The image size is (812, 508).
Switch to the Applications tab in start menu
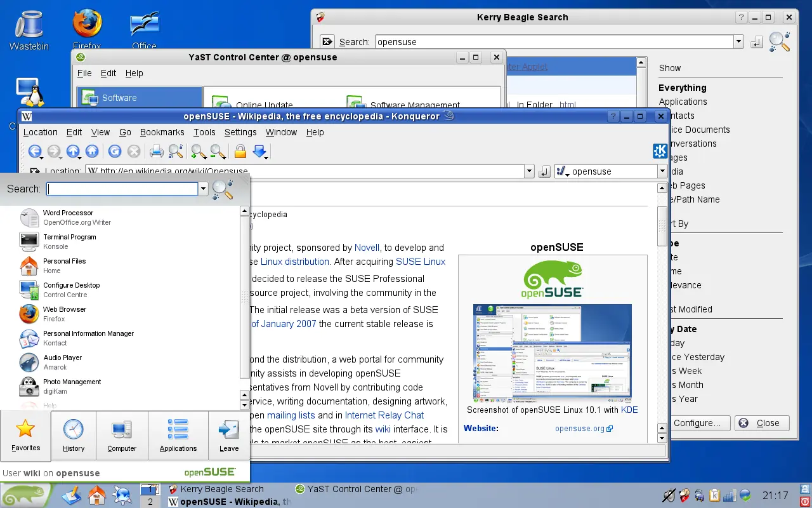coord(178,436)
